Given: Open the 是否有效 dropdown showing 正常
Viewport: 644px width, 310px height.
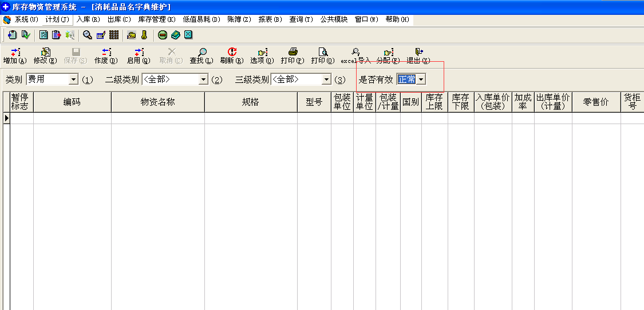Looking at the screenshot, I should [x=421, y=80].
